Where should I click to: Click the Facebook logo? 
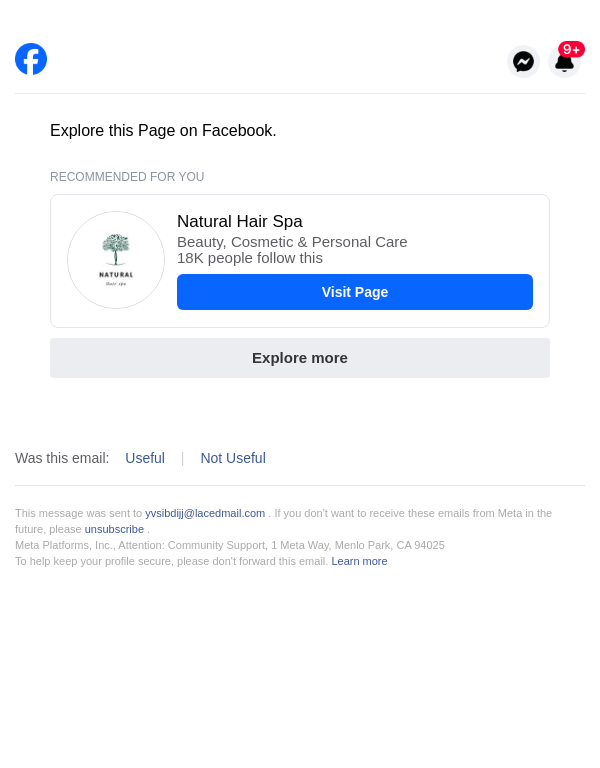pyautogui.click(x=31, y=59)
